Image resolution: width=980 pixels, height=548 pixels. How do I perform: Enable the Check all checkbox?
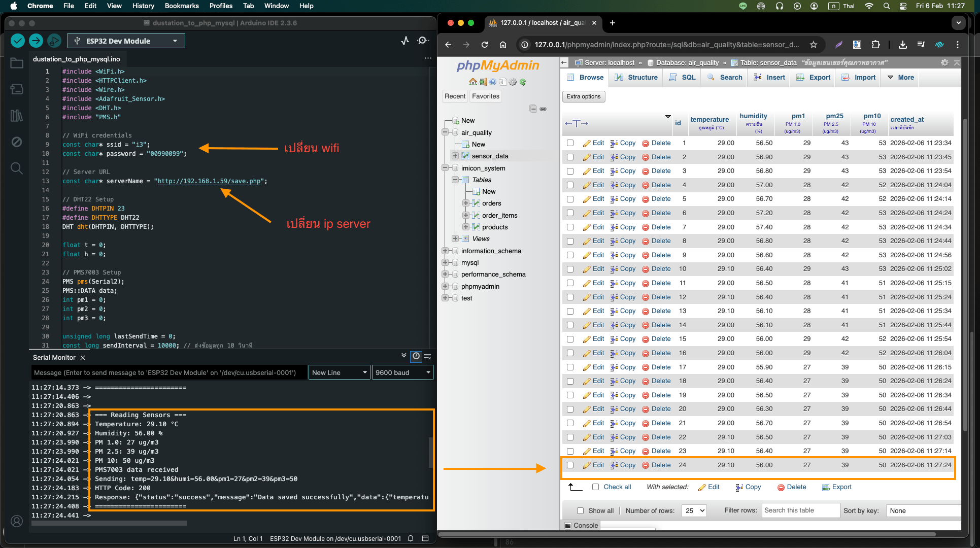(595, 487)
